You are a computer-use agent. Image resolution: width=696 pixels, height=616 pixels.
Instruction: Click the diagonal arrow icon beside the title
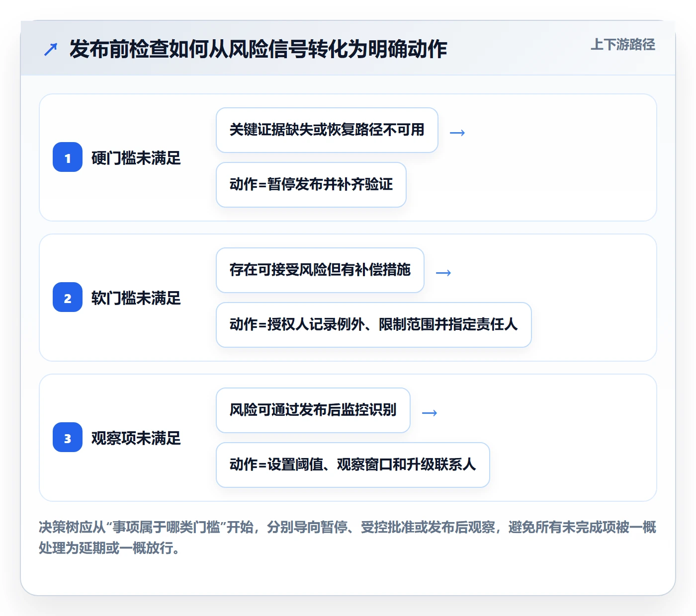point(51,49)
